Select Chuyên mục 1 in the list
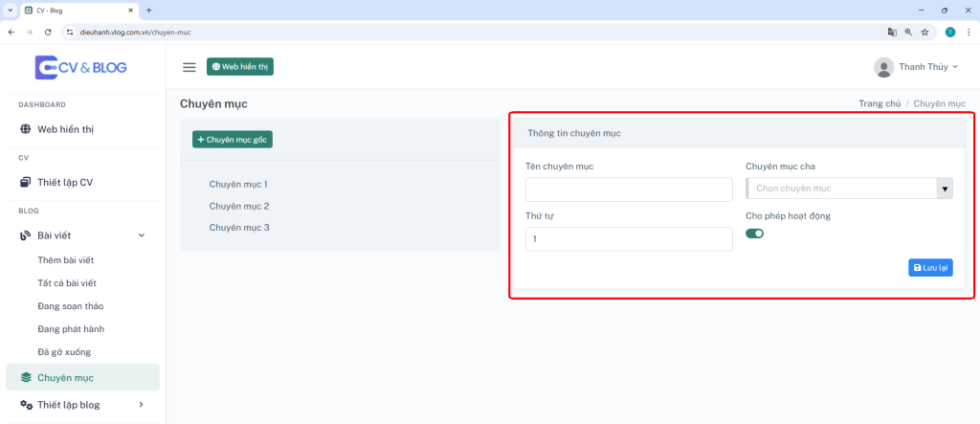This screenshot has width=980, height=424. tap(238, 185)
